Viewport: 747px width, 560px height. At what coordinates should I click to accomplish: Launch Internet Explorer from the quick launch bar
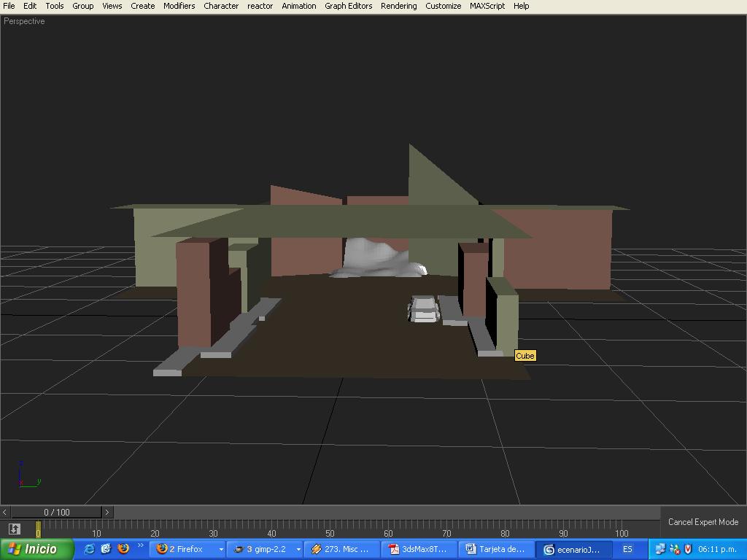[89, 549]
